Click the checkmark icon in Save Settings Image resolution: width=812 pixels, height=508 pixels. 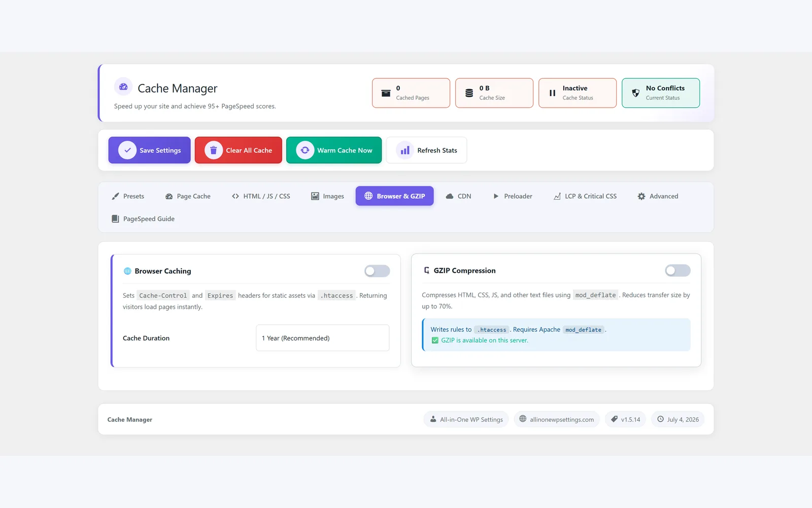127,150
